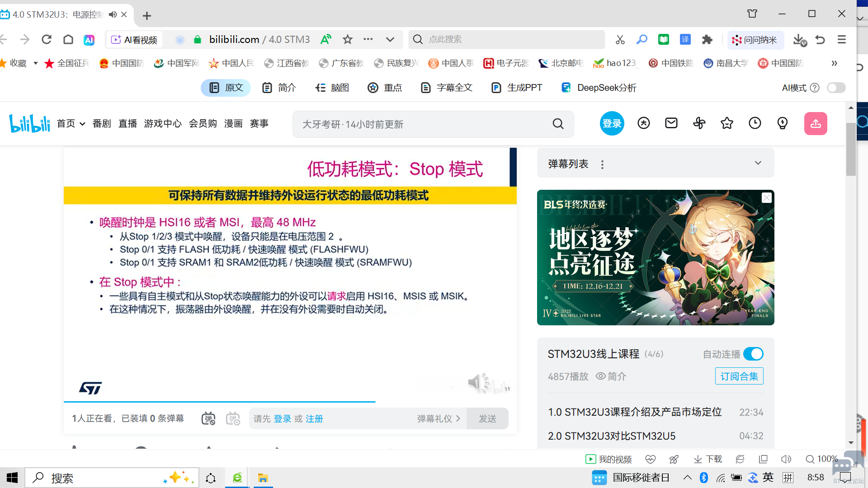Screen dimensions: 868x488
Task: Click the 订阅合集 button
Action: click(x=739, y=376)
